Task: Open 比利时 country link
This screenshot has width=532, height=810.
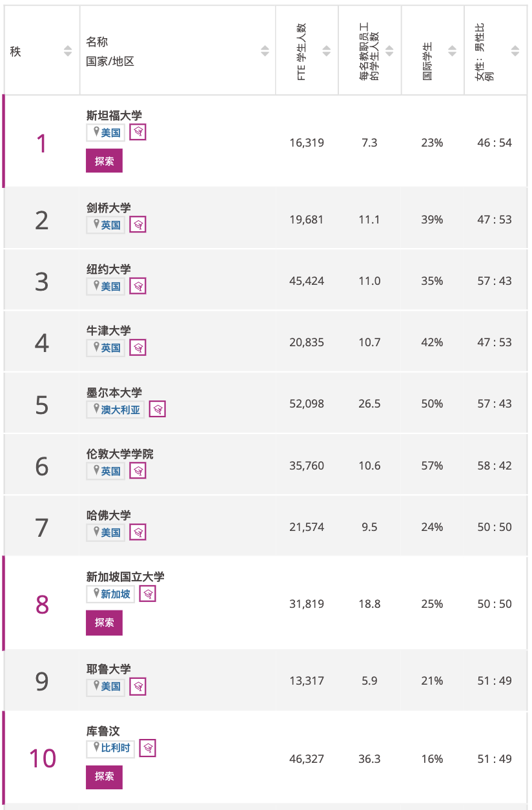Action: click(116, 749)
